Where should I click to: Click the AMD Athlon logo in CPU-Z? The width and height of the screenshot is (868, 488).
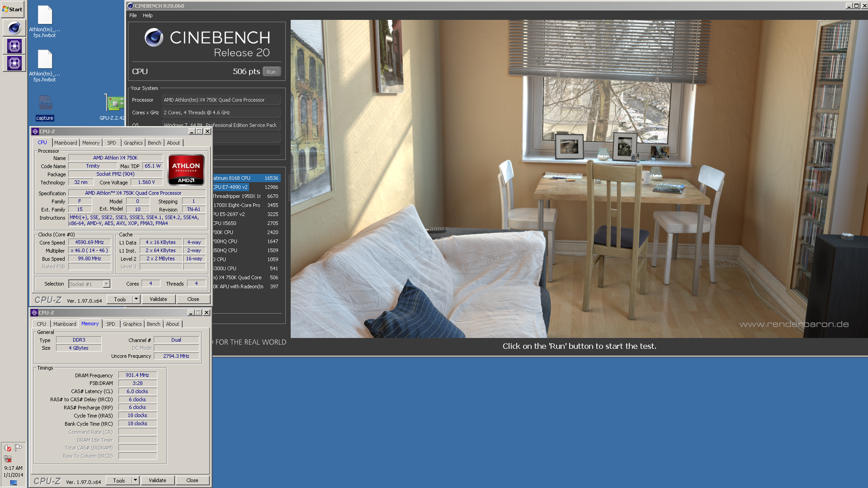(186, 170)
